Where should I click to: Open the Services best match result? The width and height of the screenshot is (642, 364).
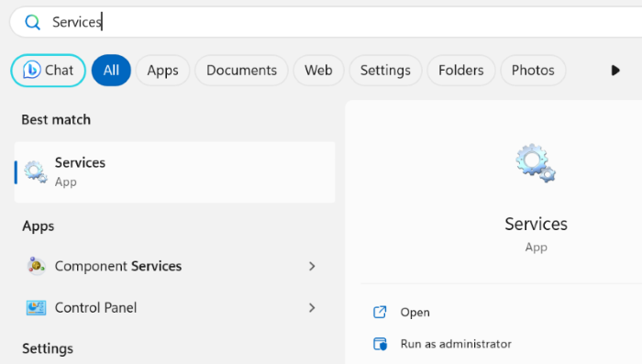(x=175, y=172)
